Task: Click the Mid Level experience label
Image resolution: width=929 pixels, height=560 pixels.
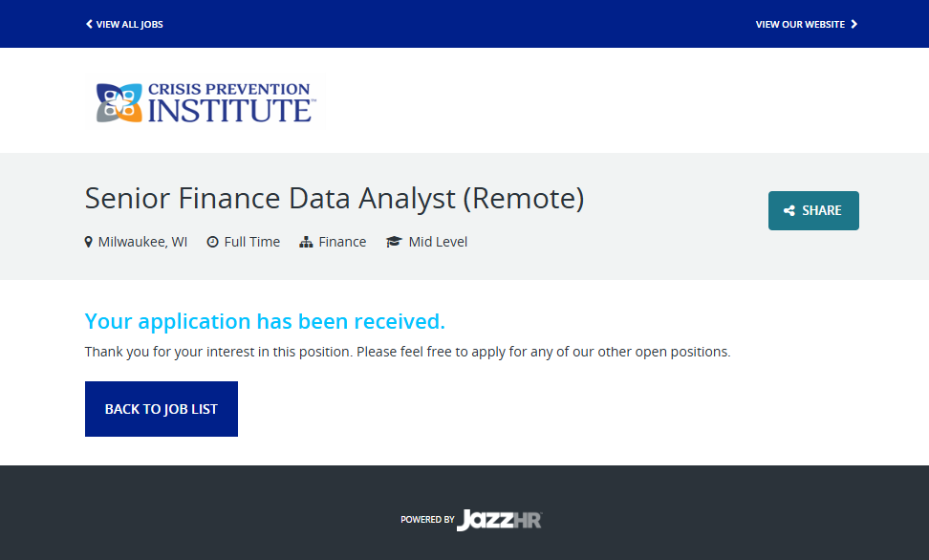Action: (x=438, y=242)
